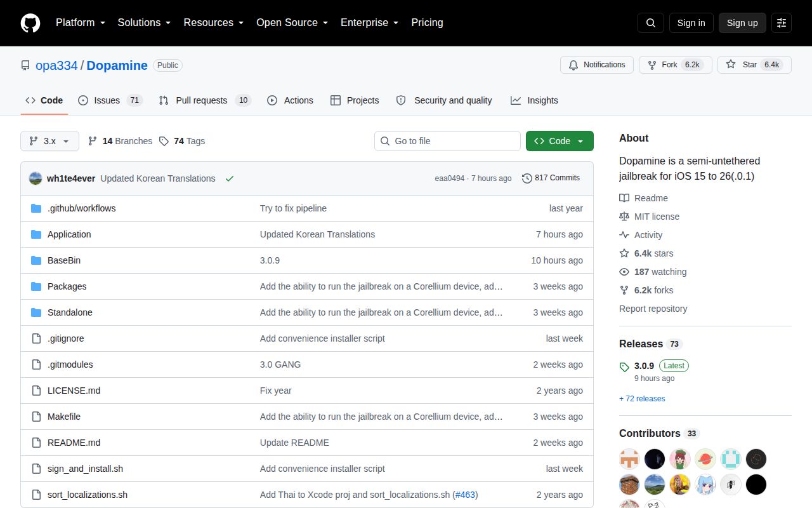Open the wh1te4ever author link

pyautogui.click(x=71, y=178)
